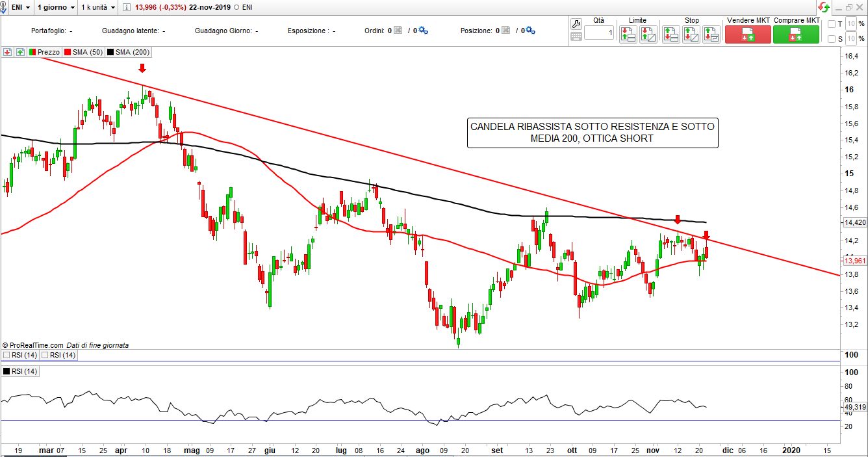This screenshot has height=457, width=868.
Task: Click the third Stop order icon
Action: point(711,34)
